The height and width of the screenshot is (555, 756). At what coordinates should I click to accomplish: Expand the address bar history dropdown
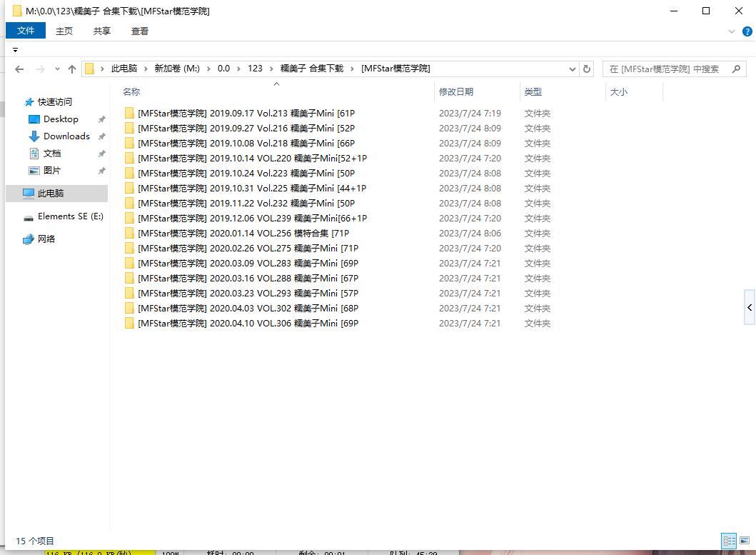(573, 69)
